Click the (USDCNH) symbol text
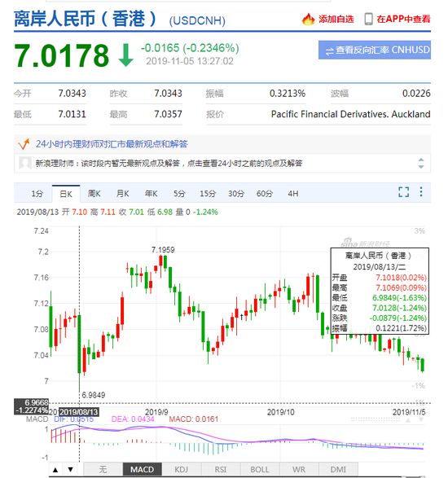448x478 pixels. pos(197,20)
